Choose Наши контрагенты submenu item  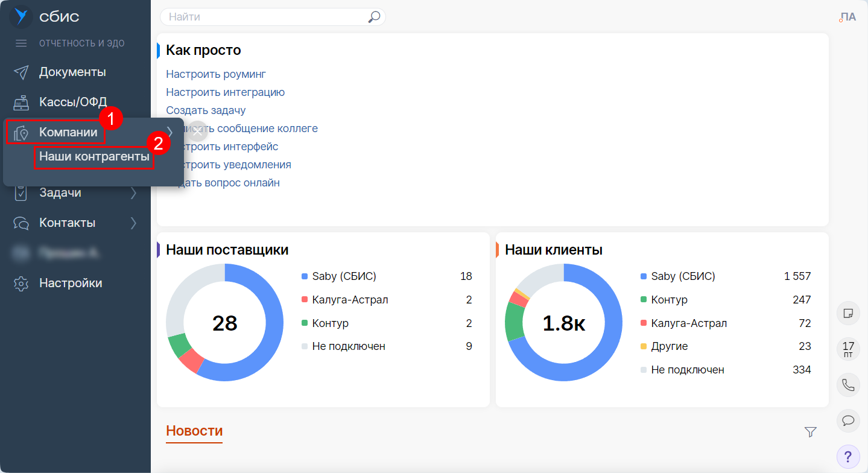click(x=94, y=156)
